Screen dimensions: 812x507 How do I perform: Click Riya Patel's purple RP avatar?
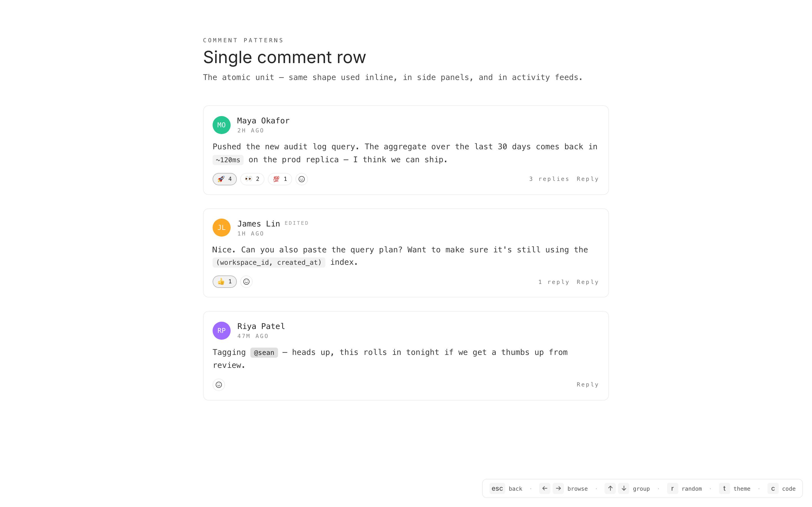click(221, 331)
